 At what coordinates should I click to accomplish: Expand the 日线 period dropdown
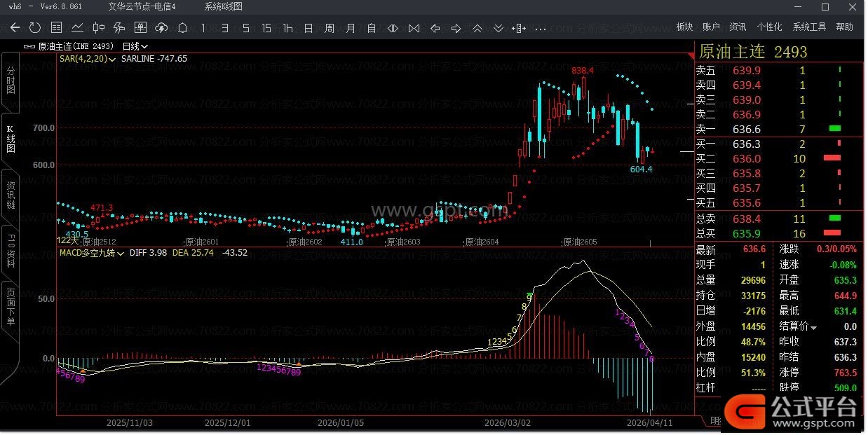click(x=135, y=46)
